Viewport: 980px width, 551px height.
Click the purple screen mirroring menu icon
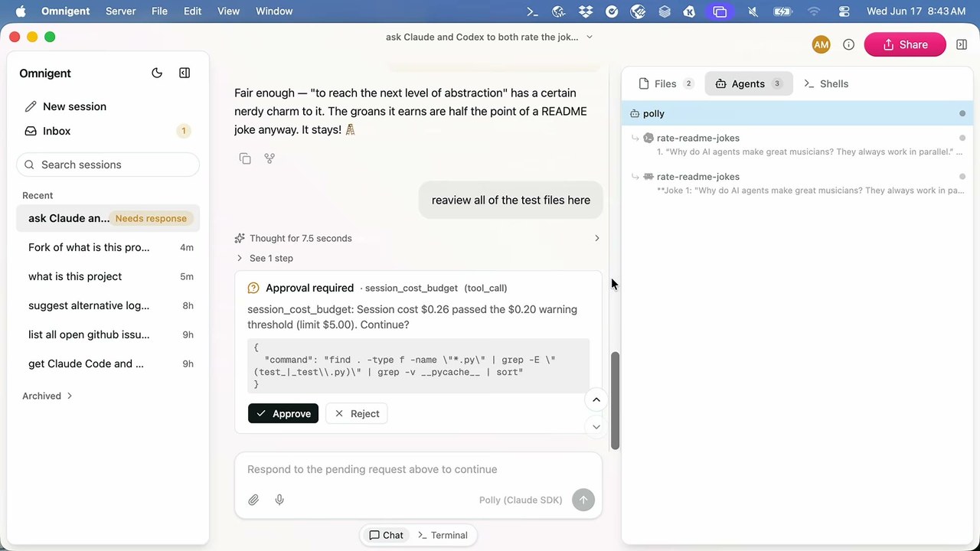(719, 11)
